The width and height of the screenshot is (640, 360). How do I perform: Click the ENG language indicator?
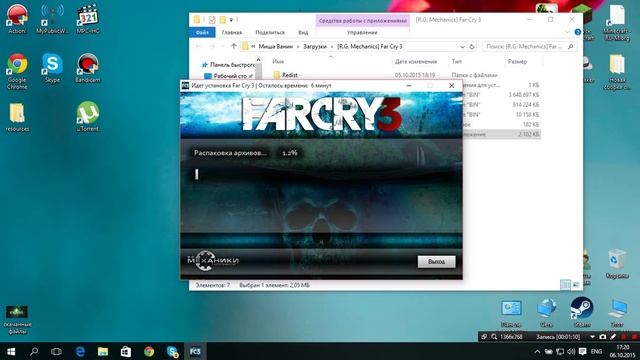coord(596,351)
